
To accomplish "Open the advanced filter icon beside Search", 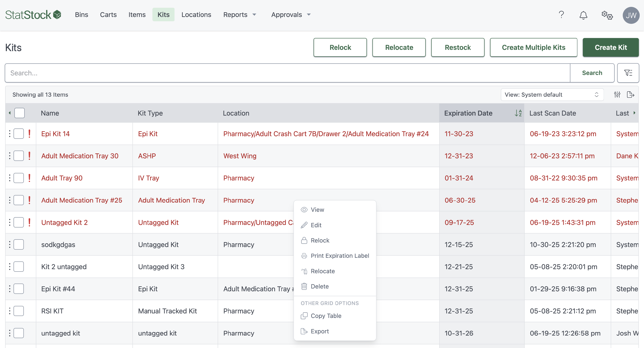I will [x=628, y=73].
